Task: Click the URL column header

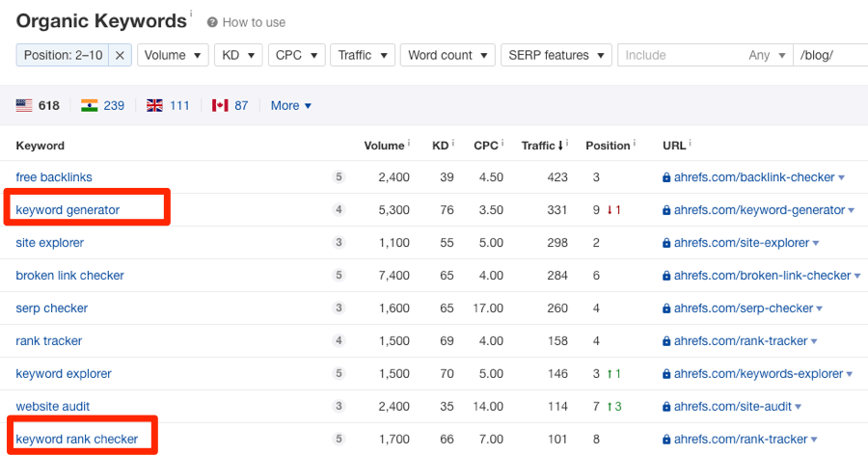Action: (x=674, y=146)
